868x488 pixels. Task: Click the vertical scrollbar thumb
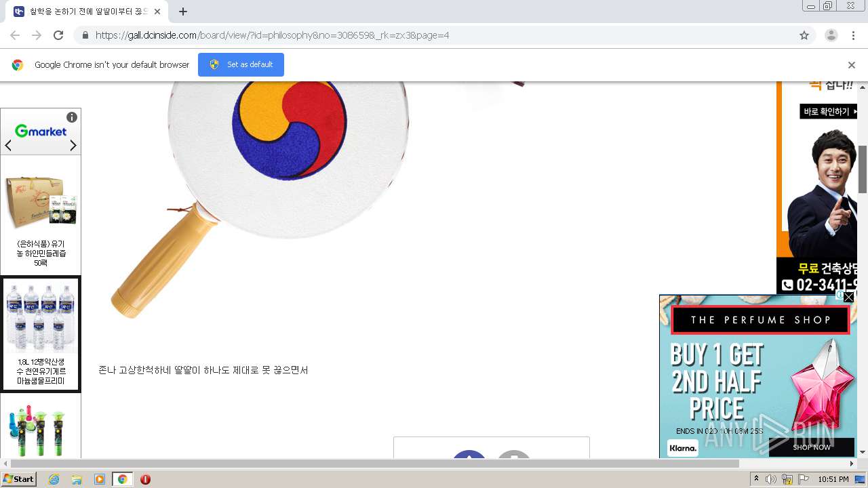pos(863,169)
